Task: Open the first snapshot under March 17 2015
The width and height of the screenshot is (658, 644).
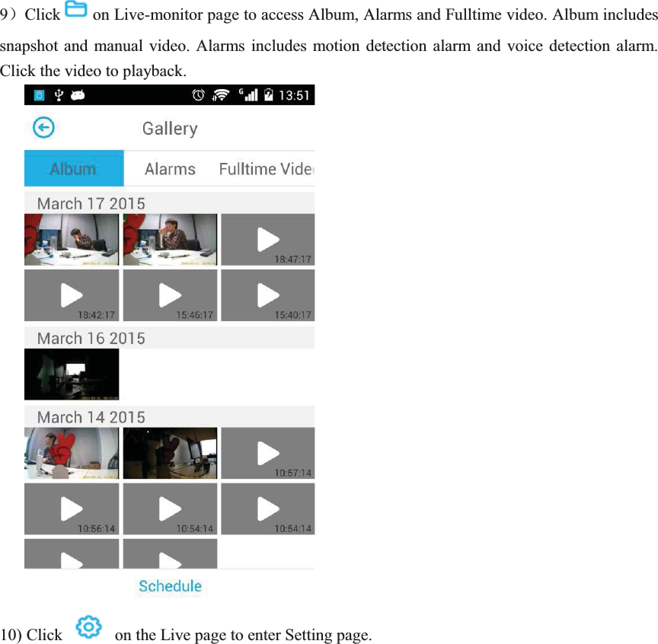Action: tap(71, 239)
